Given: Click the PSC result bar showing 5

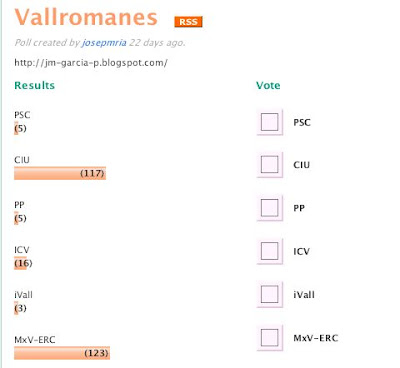Looking at the screenshot, I should tap(16, 128).
